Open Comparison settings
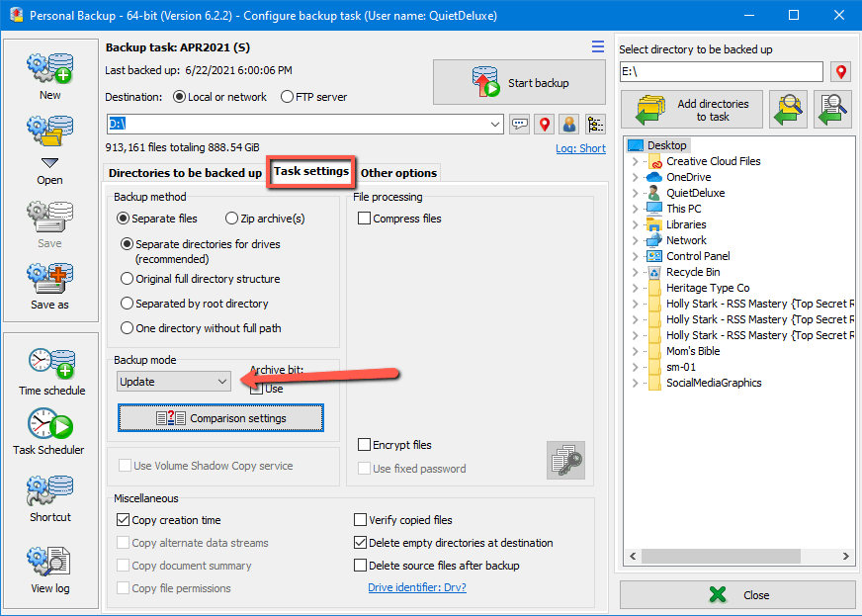Viewport: 862px width, 616px height. pos(220,418)
